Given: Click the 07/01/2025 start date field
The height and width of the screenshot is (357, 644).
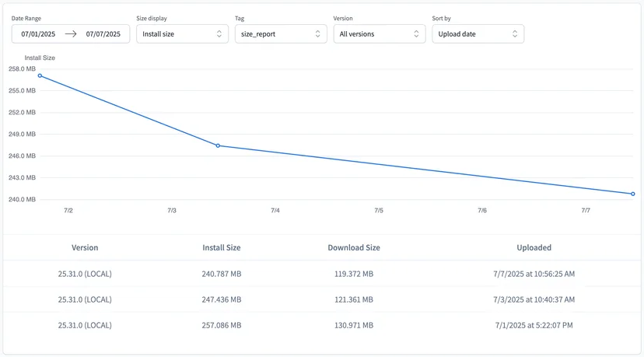Looking at the screenshot, I should click(38, 34).
